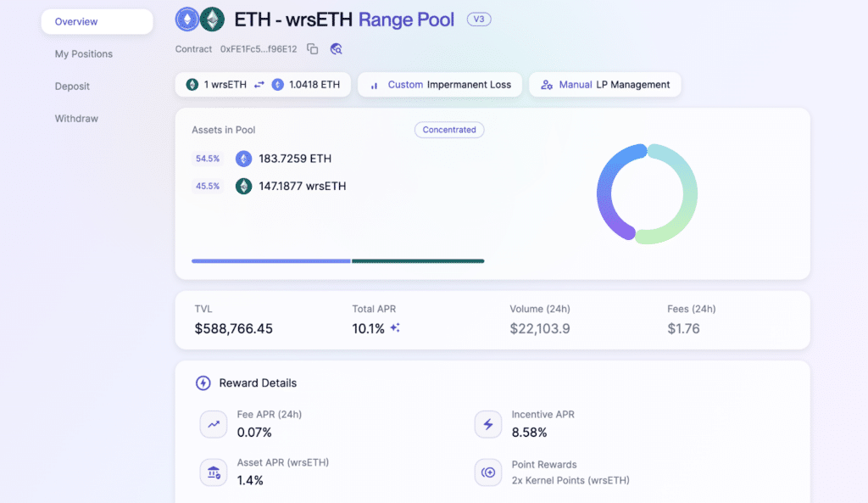Open Custom Impermanent Loss option
This screenshot has height=503, width=868.
point(440,85)
